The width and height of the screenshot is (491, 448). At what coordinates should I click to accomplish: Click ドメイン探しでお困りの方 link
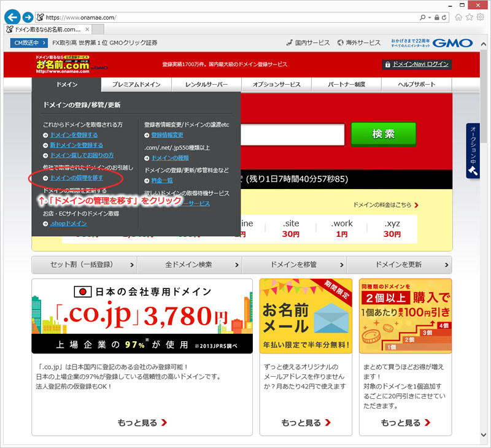(82, 155)
